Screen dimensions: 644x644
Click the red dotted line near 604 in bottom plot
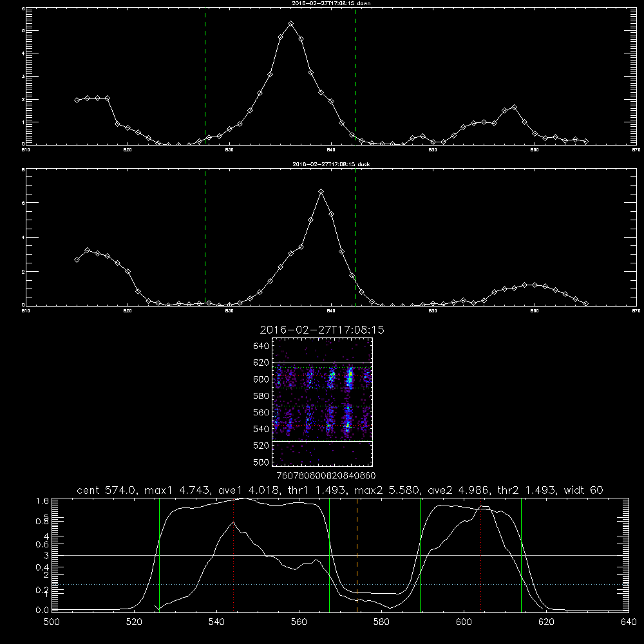pos(480,555)
